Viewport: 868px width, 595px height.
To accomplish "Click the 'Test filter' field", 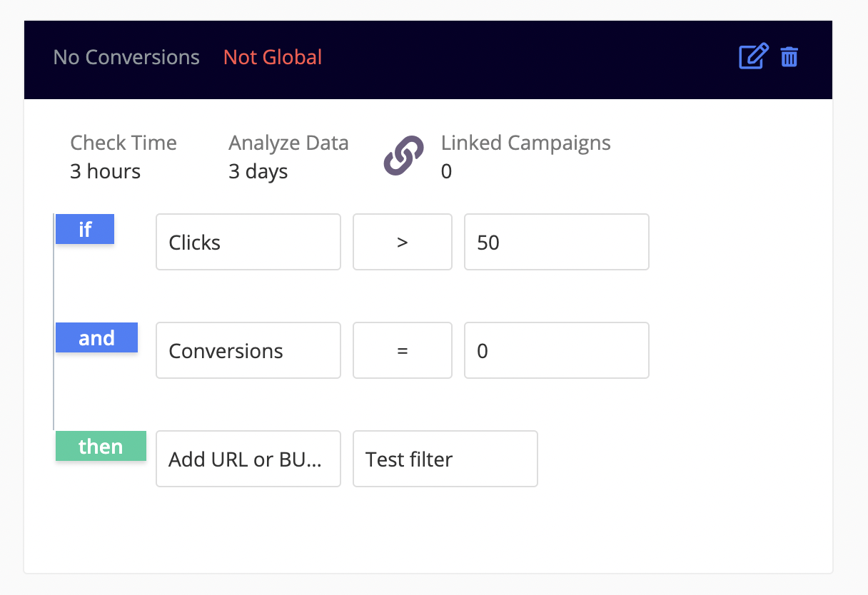I will point(445,459).
